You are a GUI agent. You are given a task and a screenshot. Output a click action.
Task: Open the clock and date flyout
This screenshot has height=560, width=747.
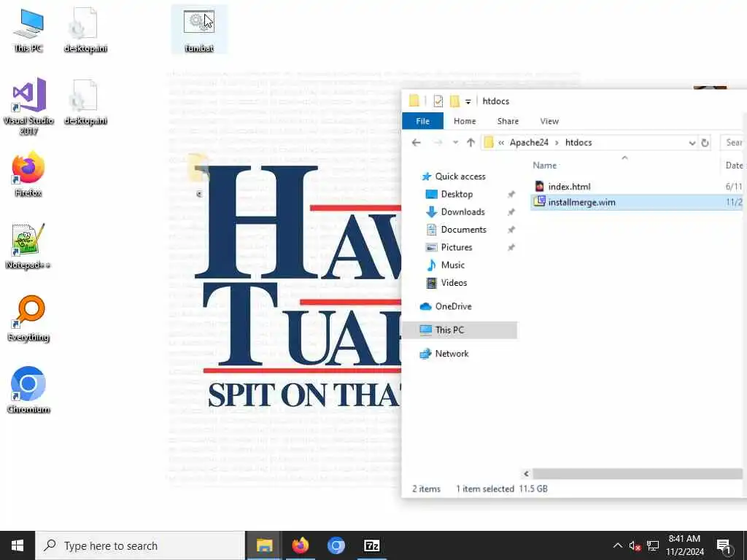tap(684, 545)
